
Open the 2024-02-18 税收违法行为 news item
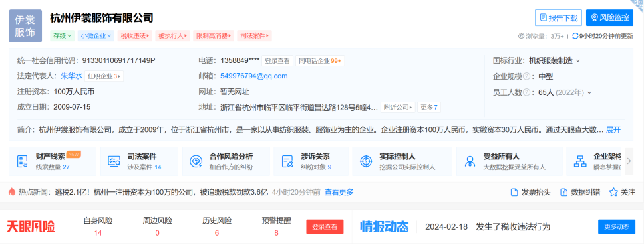(488, 227)
